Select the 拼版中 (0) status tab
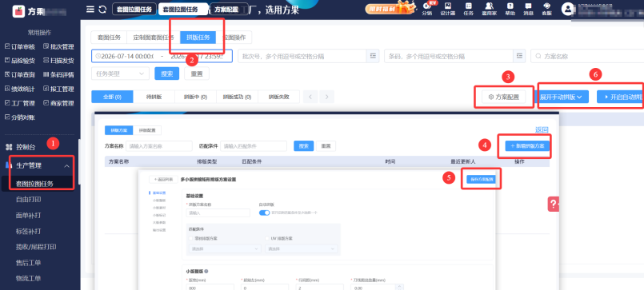The height and width of the screenshot is (290, 644). point(195,97)
